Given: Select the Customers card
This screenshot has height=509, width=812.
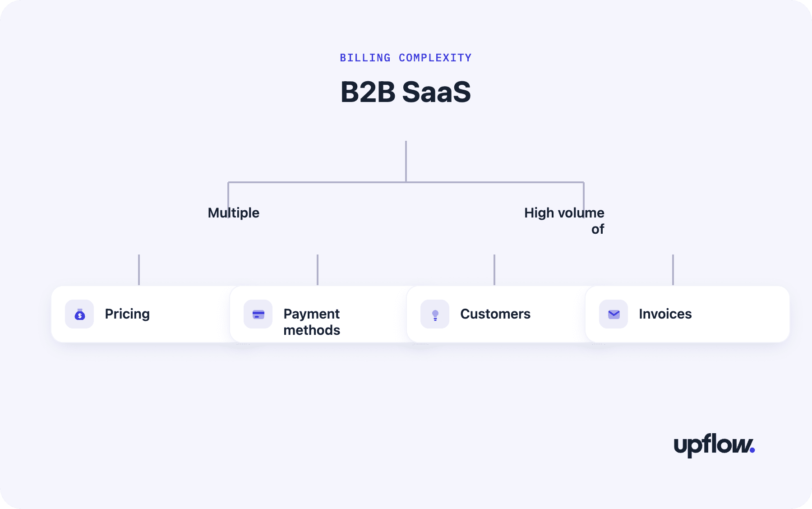Looking at the screenshot, I should pyautogui.click(x=496, y=314).
